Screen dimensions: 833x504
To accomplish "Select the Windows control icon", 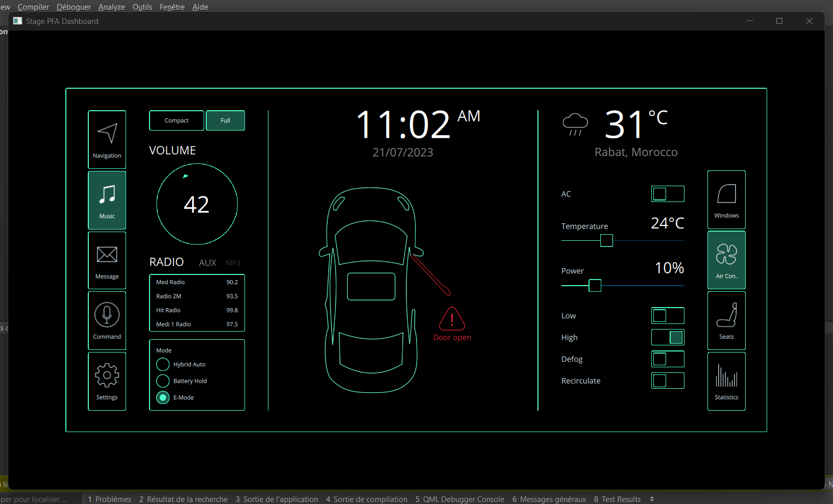I will (x=726, y=199).
